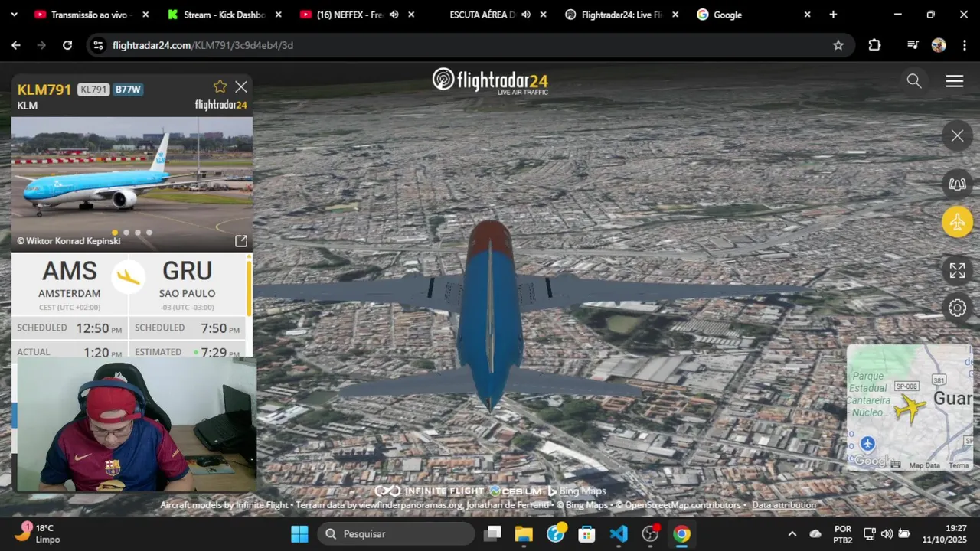Image resolution: width=980 pixels, height=551 pixels.
Task: Toggle fullscreen 3D view
Action: coord(957,270)
